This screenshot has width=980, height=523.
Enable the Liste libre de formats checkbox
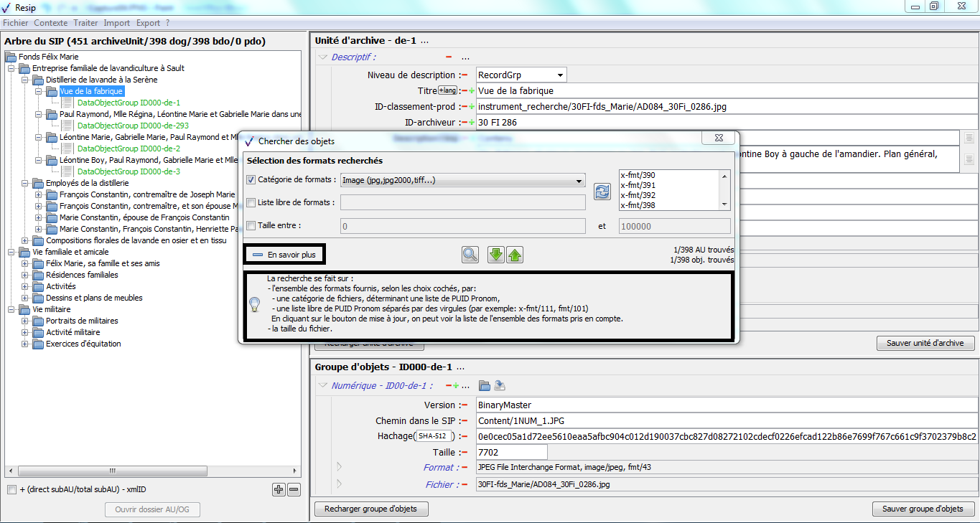pos(251,203)
